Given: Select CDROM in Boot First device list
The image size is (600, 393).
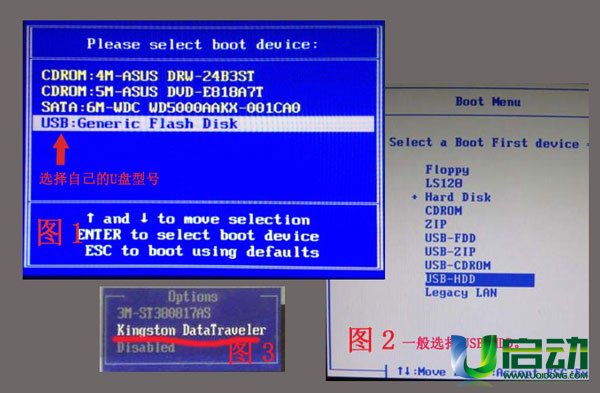Looking at the screenshot, I should (444, 211).
